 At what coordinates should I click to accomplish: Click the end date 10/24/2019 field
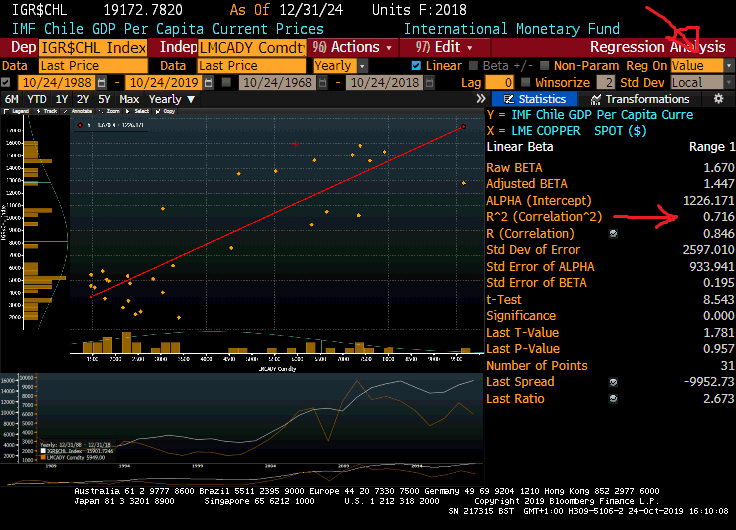[164, 83]
